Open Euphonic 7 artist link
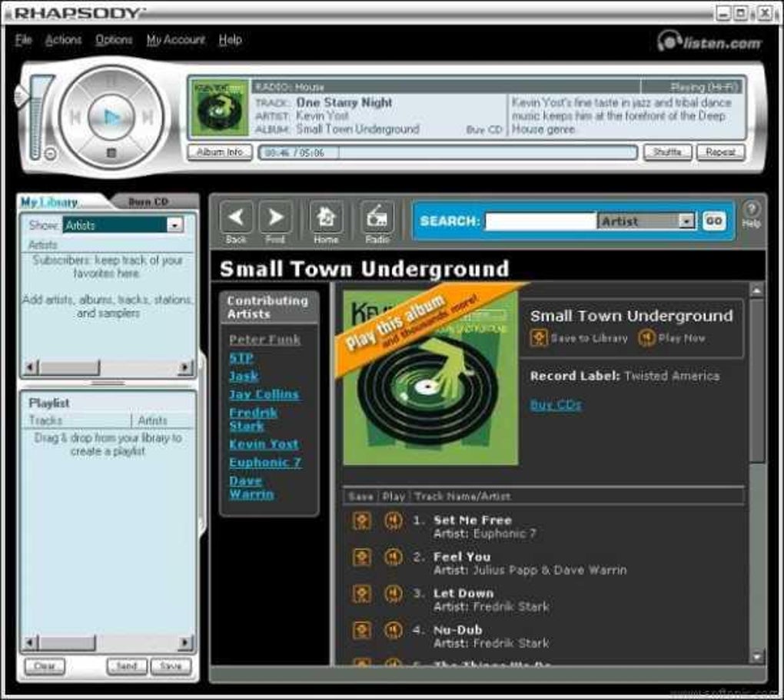Image resolution: width=784 pixels, height=700 pixels. coord(265,463)
